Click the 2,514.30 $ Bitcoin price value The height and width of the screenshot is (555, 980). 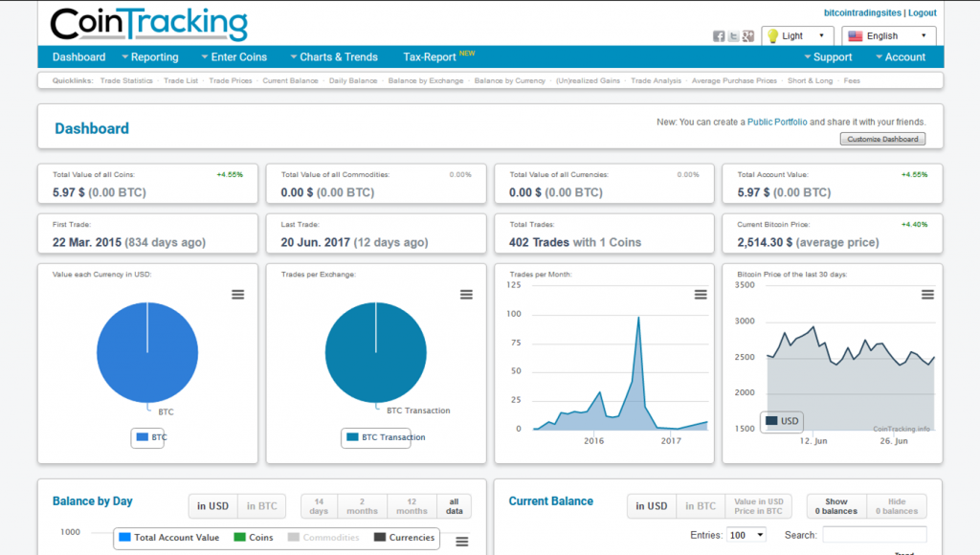pyautogui.click(x=765, y=242)
